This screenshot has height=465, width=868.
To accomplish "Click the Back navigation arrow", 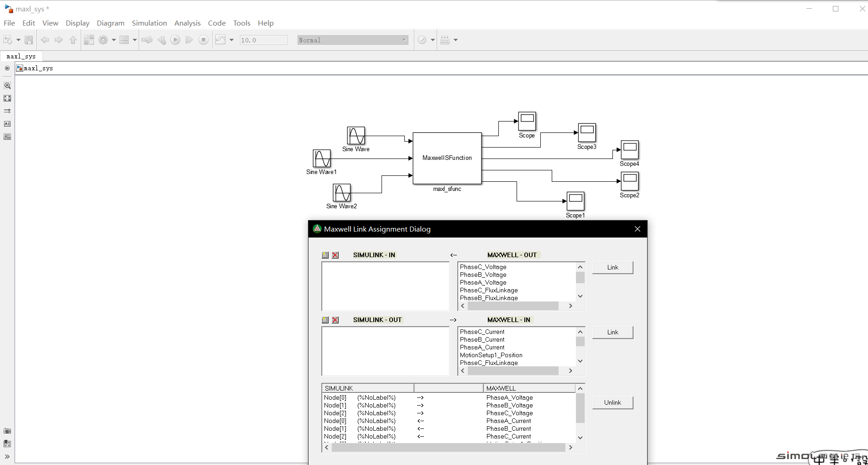I will pyautogui.click(x=45, y=40).
